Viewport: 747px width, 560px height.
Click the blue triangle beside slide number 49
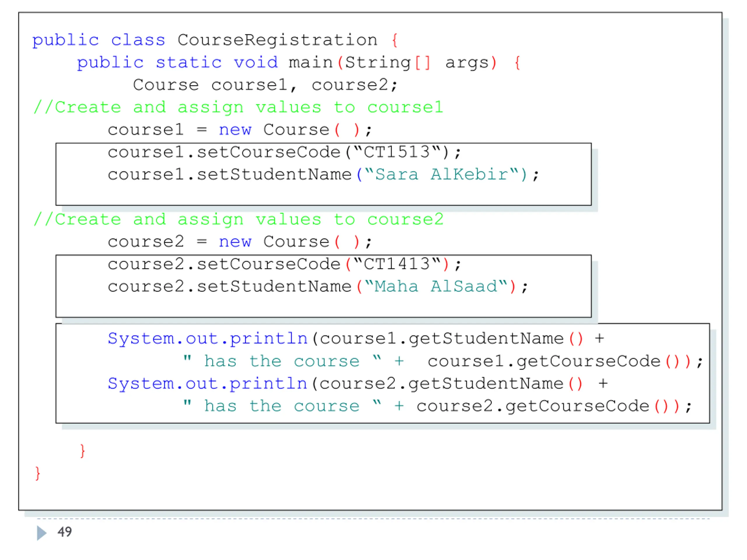[x=42, y=533]
